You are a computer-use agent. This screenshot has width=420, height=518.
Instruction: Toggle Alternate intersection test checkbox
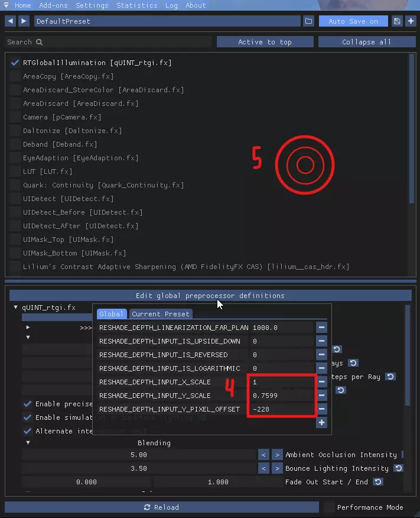[x=27, y=431]
